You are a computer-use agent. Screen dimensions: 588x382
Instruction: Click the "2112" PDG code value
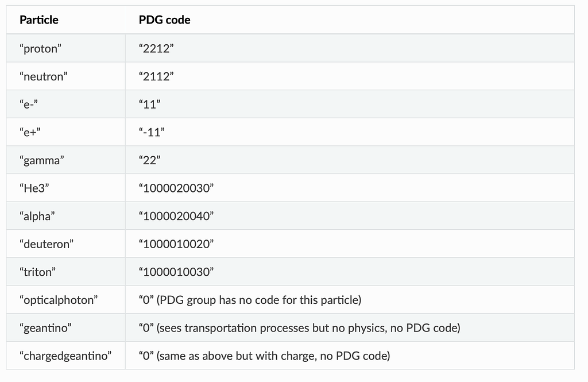(156, 76)
